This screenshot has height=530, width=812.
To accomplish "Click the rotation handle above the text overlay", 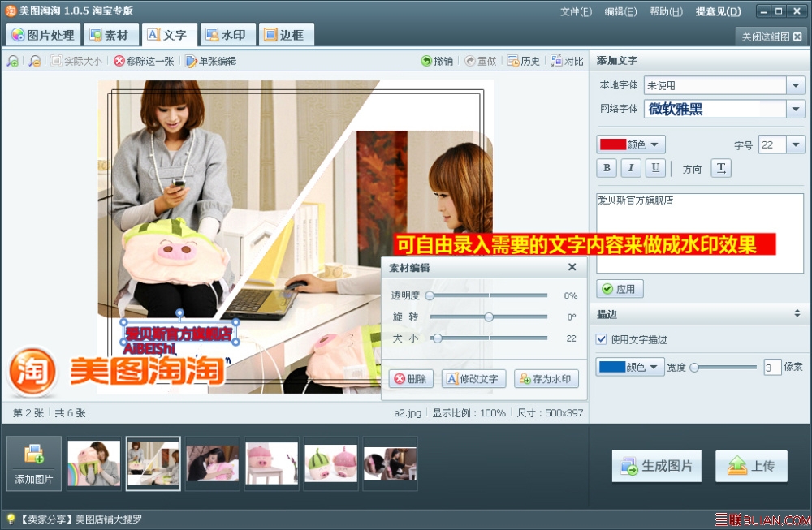I will 179,313.
